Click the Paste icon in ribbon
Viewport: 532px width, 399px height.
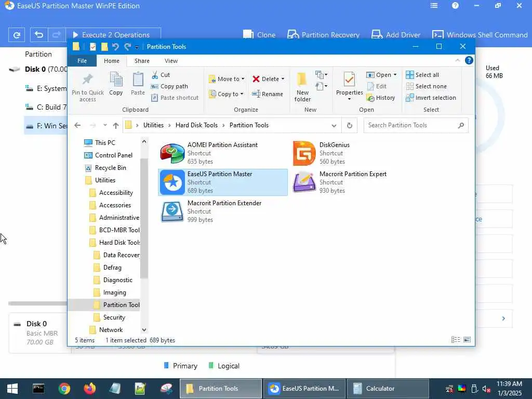coord(138,79)
